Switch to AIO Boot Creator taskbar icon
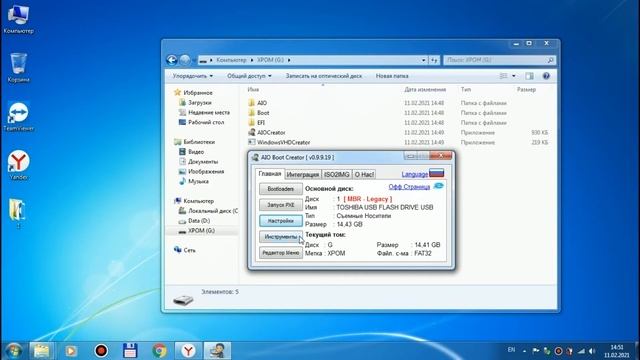 tap(217, 351)
